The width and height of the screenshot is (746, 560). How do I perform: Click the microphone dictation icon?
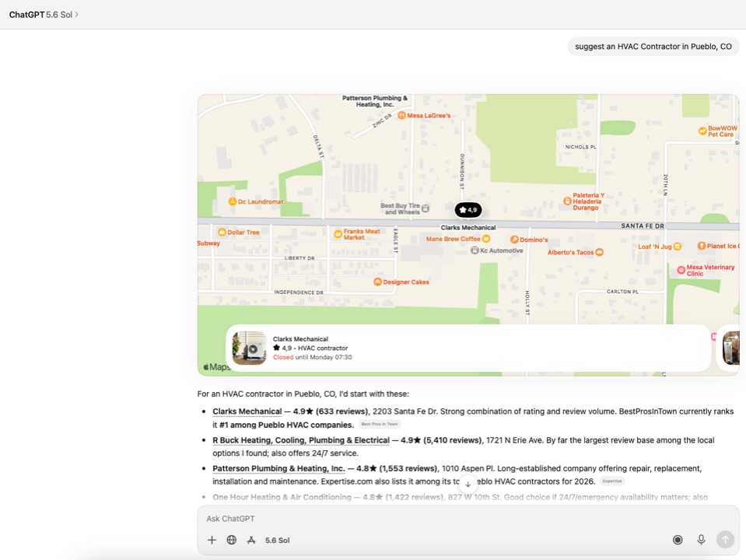701,540
